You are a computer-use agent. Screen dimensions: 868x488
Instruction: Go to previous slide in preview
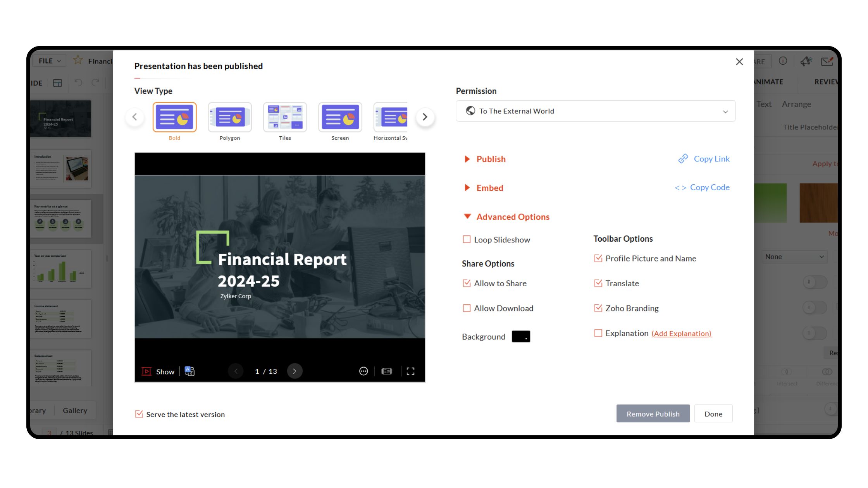(x=236, y=371)
